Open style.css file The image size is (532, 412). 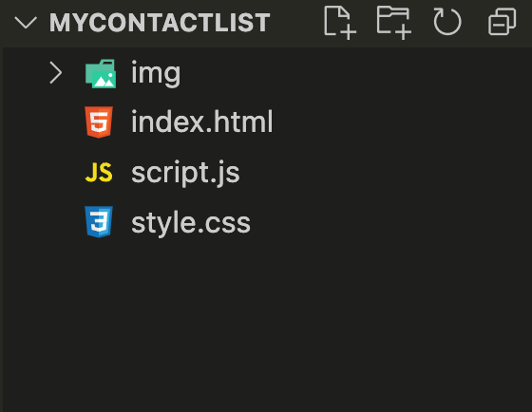pos(191,223)
